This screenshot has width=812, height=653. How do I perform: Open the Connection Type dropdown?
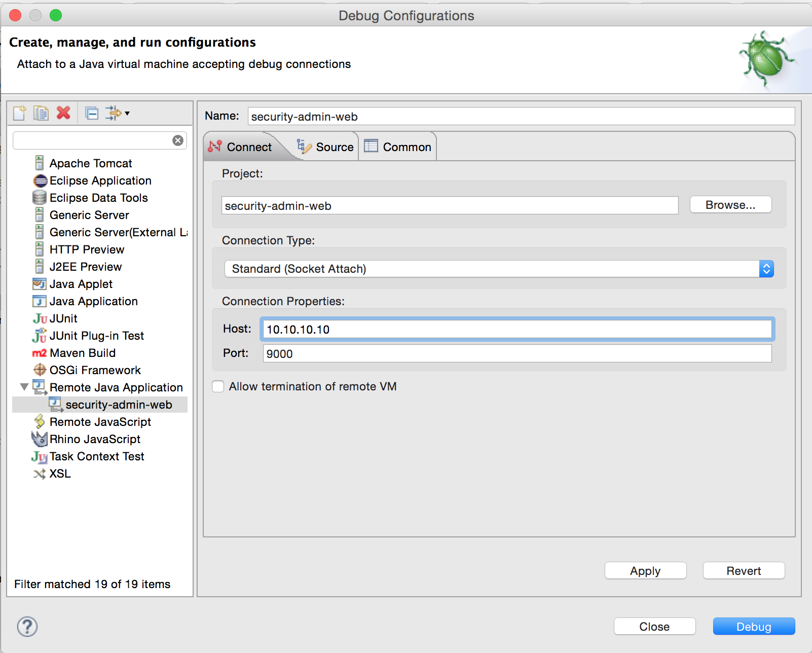pyautogui.click(x=767, y=269)
